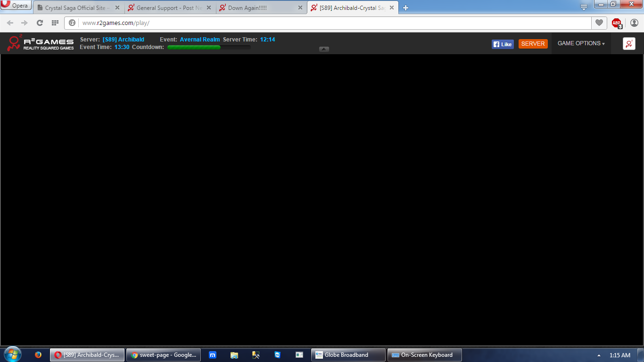Open a new tab with plus icon
The image size is (644, 362).
tap(405, 8)
